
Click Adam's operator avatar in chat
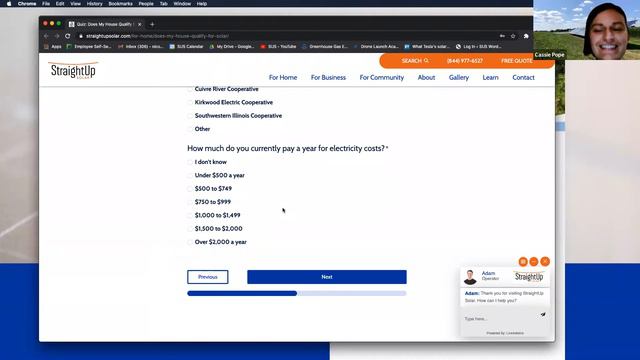470,277
